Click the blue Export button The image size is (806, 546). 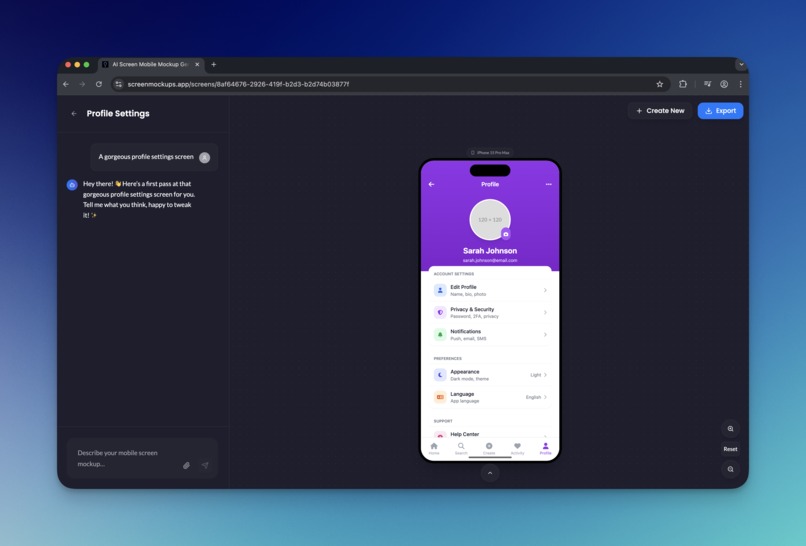(x=720, y=111)
